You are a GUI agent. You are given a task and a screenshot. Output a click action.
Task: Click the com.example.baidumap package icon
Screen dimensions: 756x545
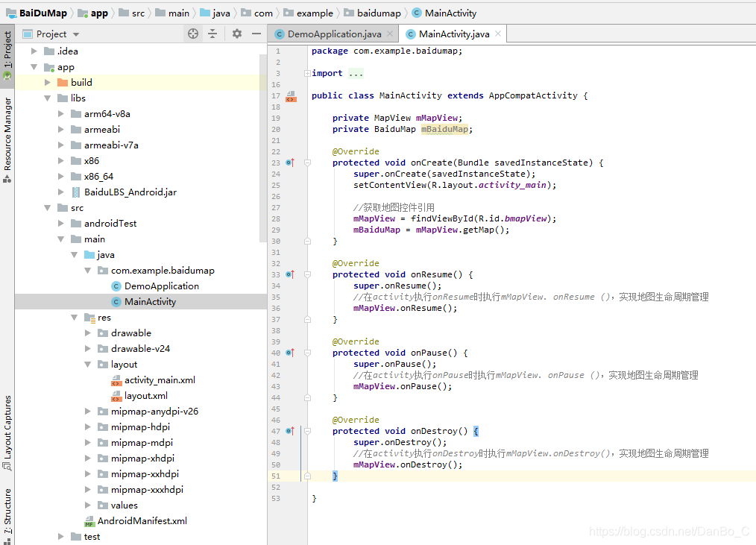pyautogui.click(x=103, y=271)
